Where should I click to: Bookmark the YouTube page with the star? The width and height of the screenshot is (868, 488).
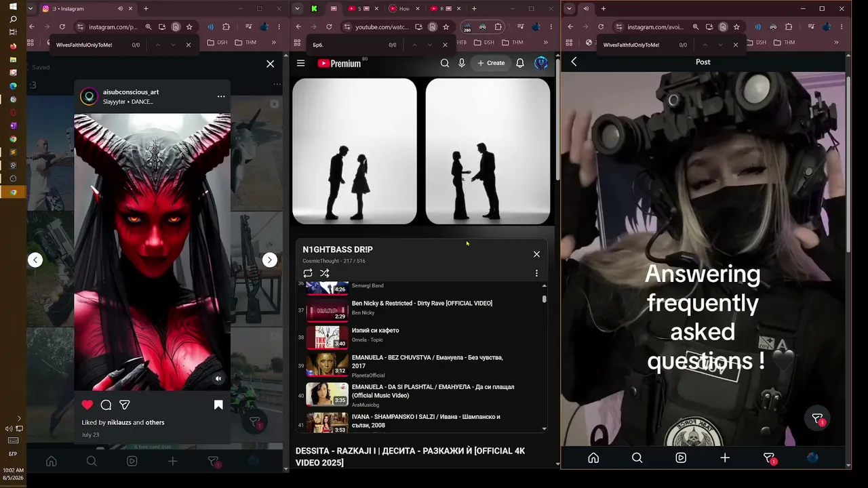pos(446,26)
